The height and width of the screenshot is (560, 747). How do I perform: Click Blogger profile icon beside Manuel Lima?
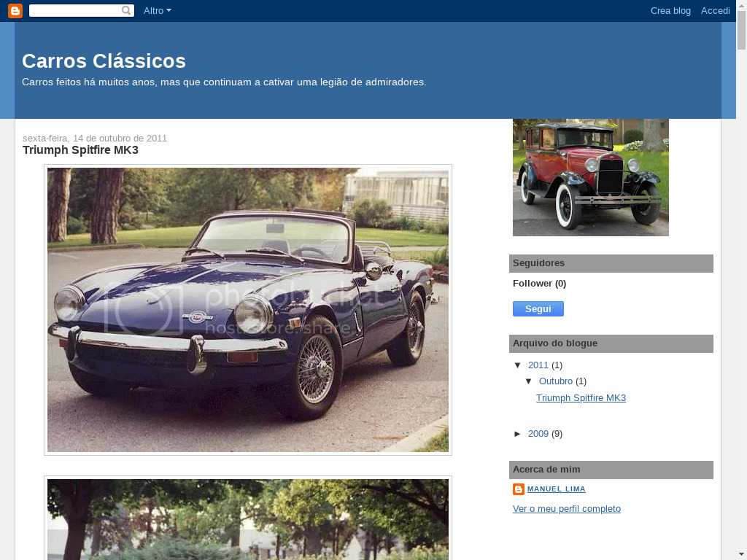click(x=519, y=489)
